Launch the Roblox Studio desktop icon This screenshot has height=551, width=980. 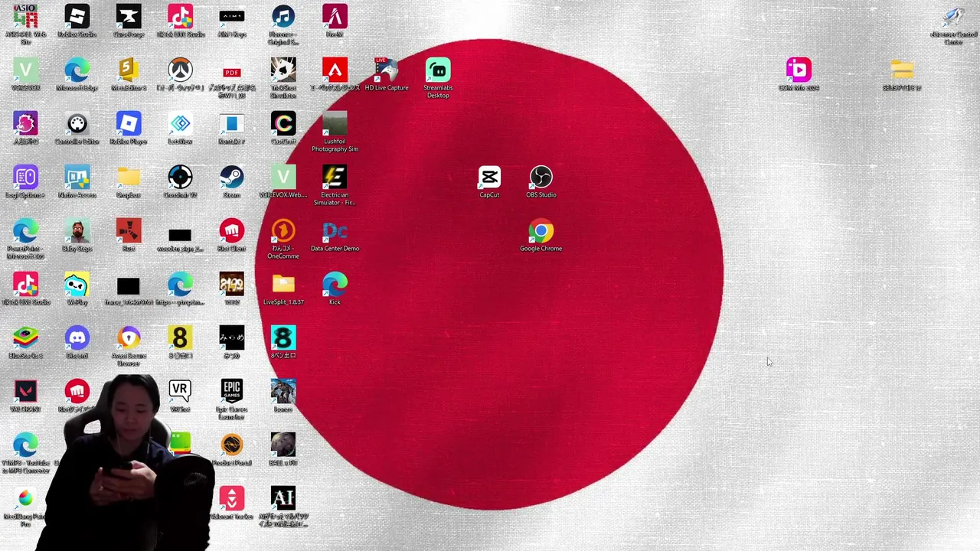(77, 17)
